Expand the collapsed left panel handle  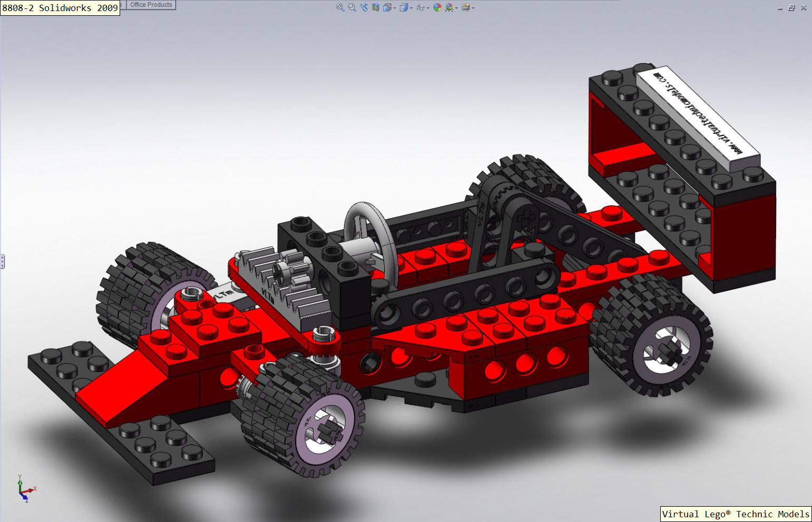tap(2, 261)
